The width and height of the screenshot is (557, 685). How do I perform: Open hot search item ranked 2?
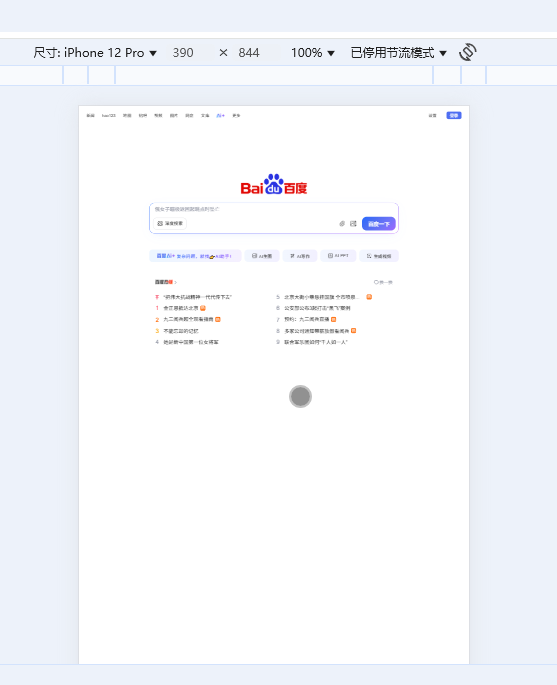[x=188, y=320]
